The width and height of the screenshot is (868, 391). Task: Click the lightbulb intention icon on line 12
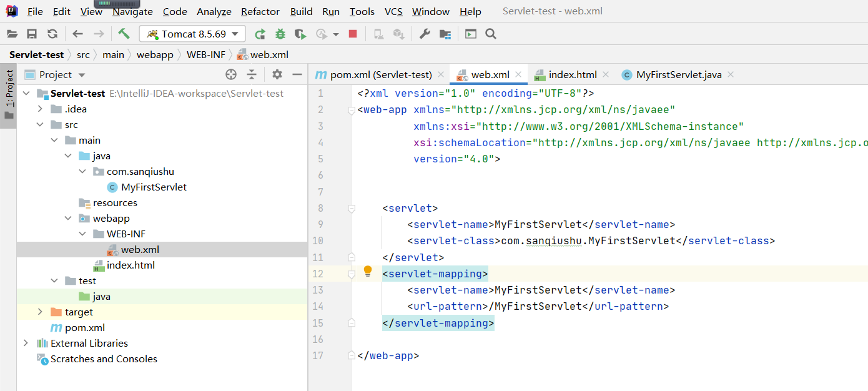pos(368,271)
